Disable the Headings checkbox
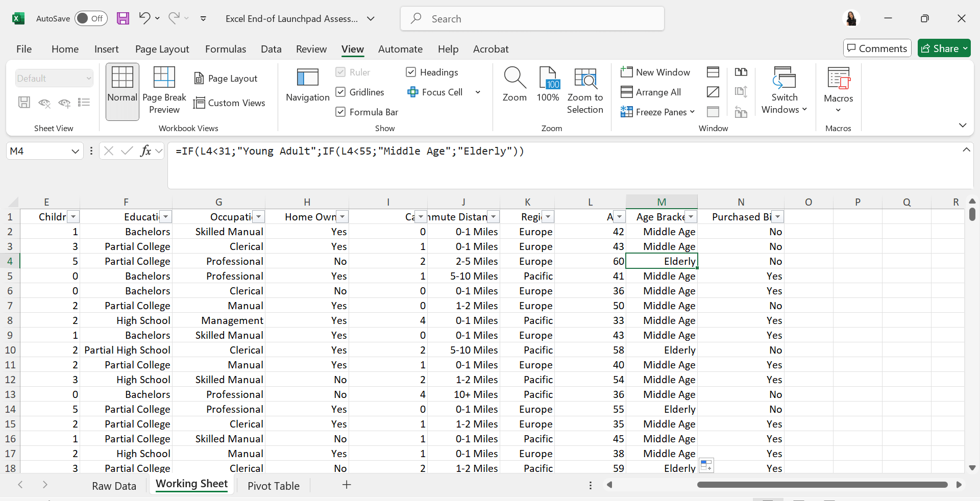This screenshot has width=980, height=501. (x=411, y=72)
